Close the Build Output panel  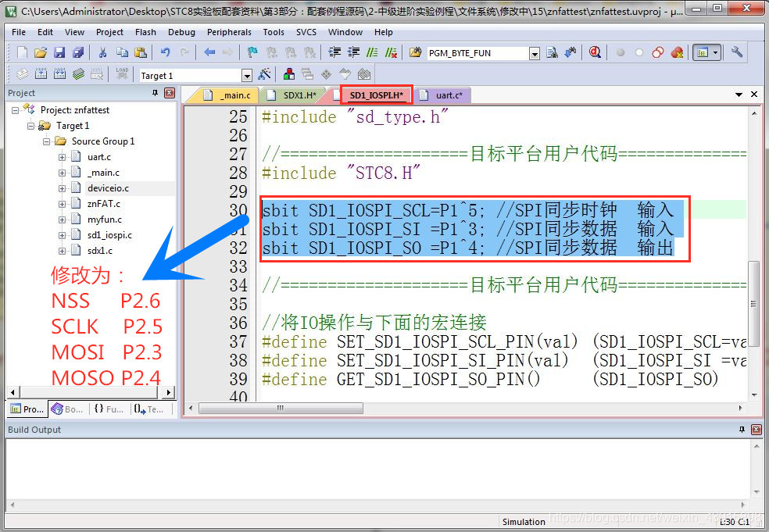[x=756, y=430]
